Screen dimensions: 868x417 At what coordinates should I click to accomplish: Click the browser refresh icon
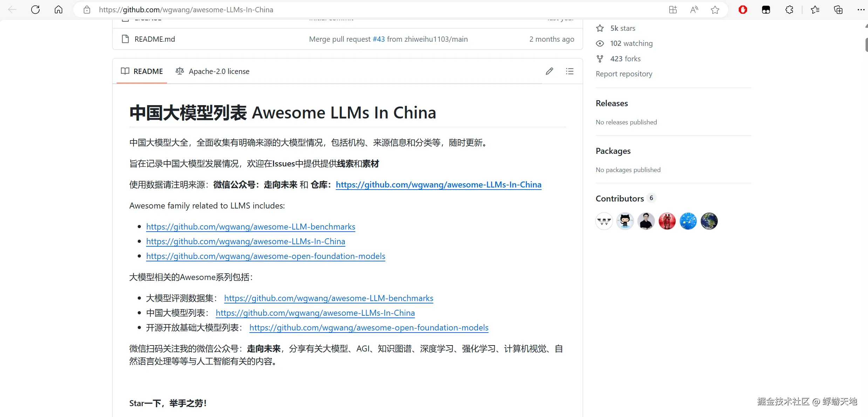(x=35, y=9)
